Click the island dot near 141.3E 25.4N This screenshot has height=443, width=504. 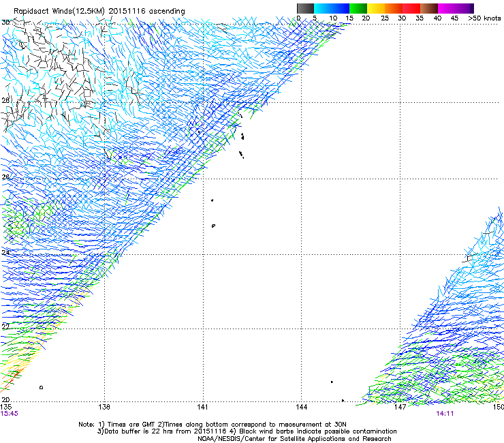pos(212,200)
